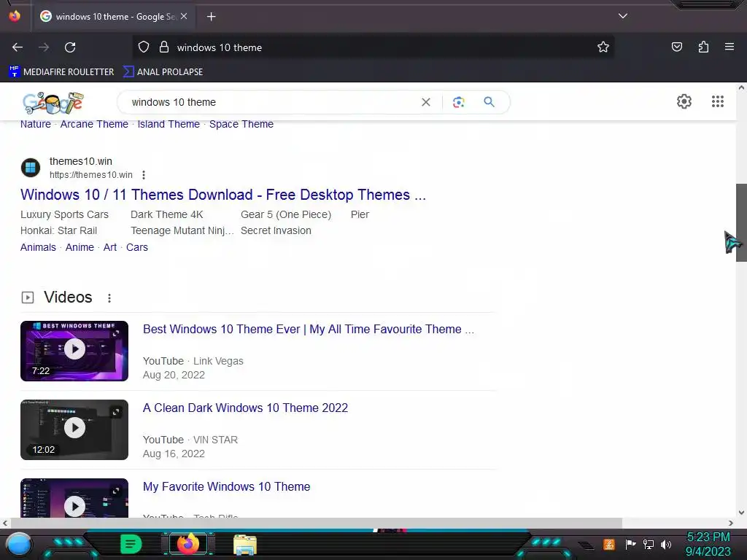Open 'Windows 10 / 11 Themes Download' result

[x=223, y=195]
